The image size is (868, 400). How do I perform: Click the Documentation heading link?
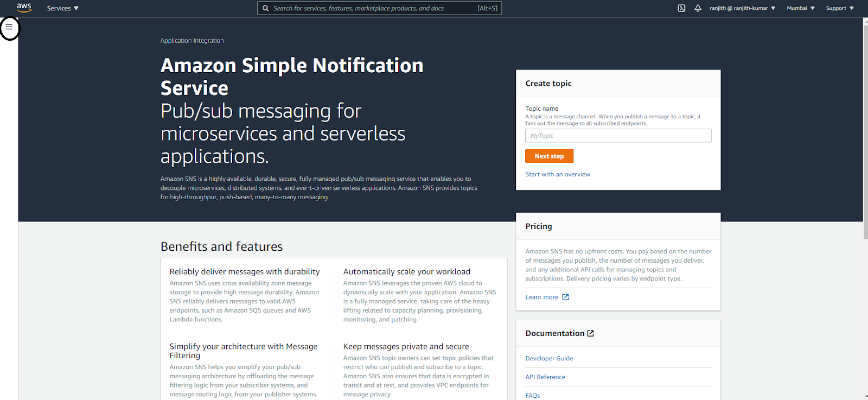tap(555, 333)
